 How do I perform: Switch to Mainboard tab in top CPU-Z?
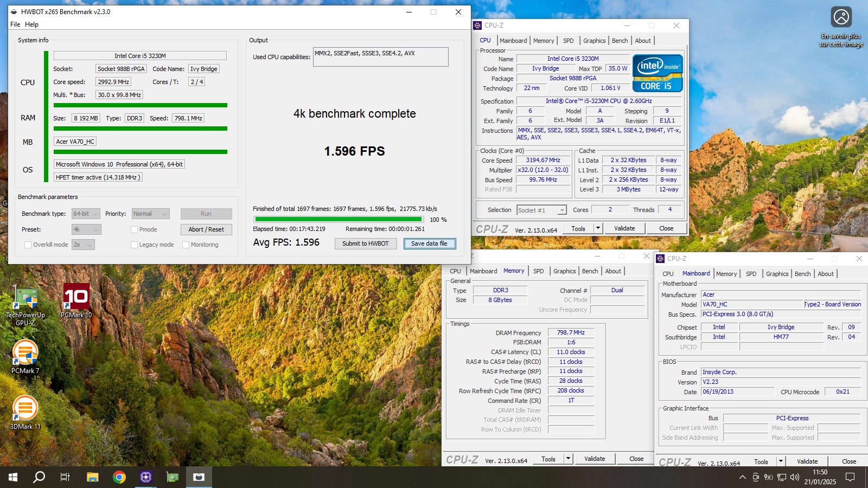pyautogui.click(x=513, y=41)
